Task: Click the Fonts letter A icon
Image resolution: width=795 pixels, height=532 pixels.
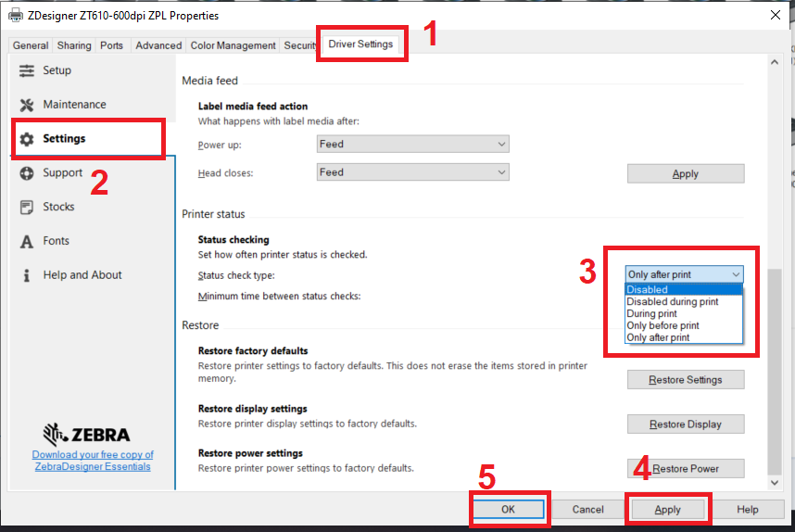Action: click(27, 241)
